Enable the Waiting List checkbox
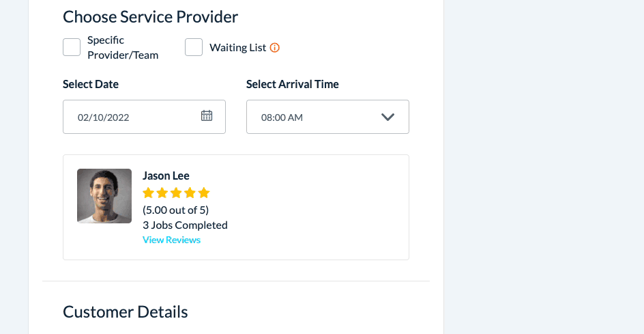This screenshot has height=334, width=644. (194, 47)
